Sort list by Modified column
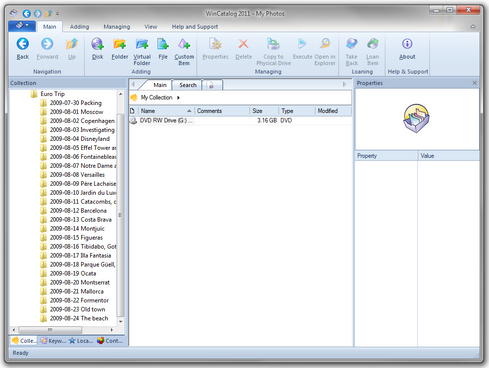Image resolution: width=489 pixels, height=368 pixels. [x=333, y=111]
